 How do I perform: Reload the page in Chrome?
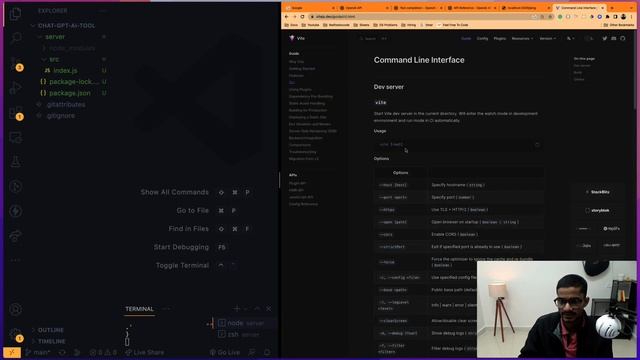click(302, 17)
